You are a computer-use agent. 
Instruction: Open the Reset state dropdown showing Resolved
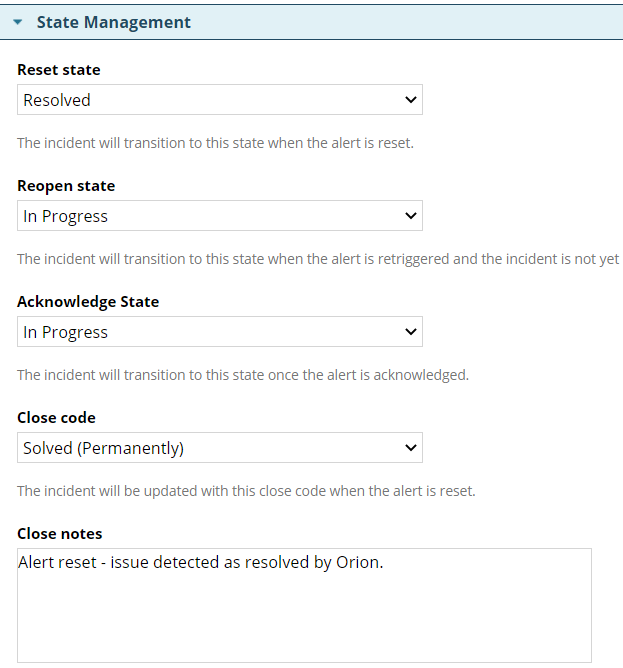pos(219,100)
